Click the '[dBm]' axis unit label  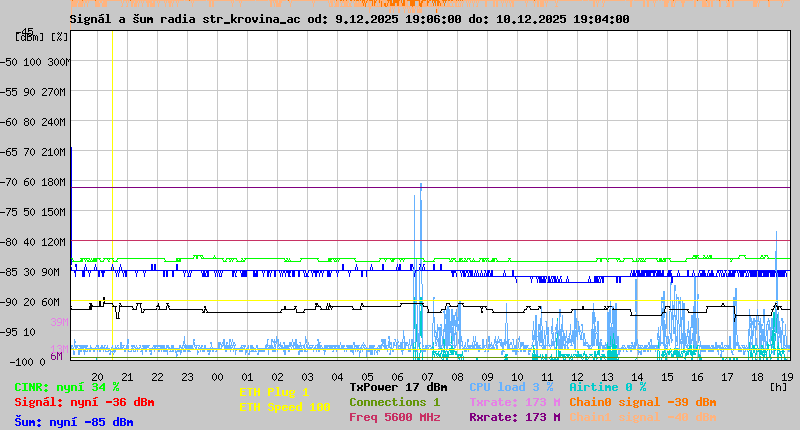(x=30, y=37)
